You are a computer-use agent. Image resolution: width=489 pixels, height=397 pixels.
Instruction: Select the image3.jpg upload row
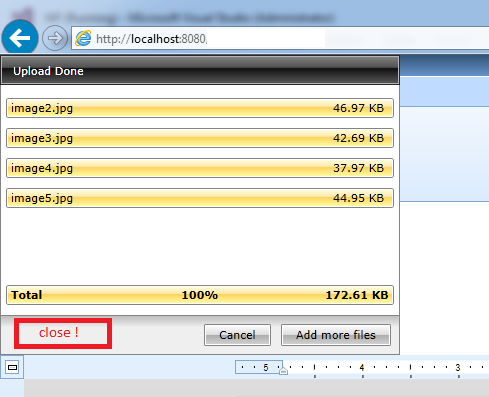(x=200, y=138)
